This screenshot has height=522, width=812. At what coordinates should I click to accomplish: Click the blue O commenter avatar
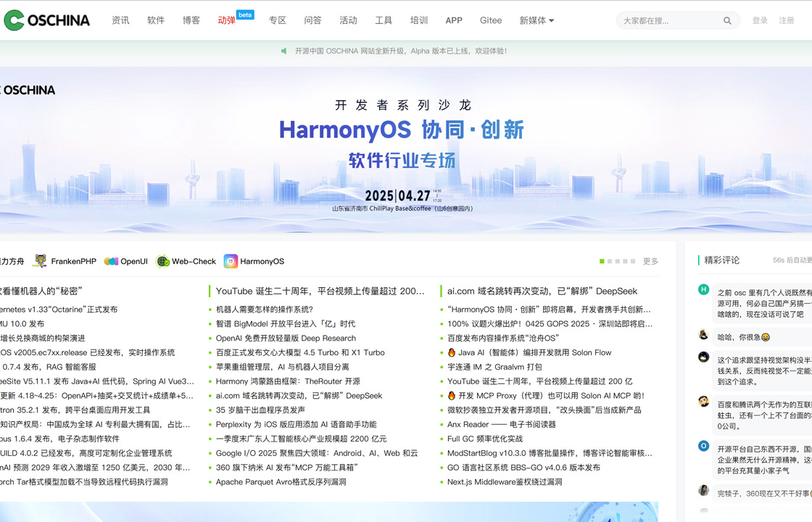tap(703, 446)
